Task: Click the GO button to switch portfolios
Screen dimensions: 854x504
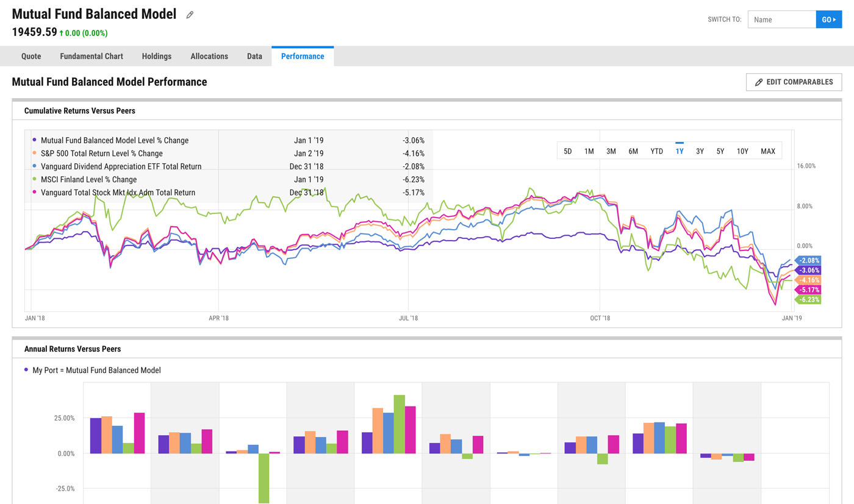Action: [828, 19]
